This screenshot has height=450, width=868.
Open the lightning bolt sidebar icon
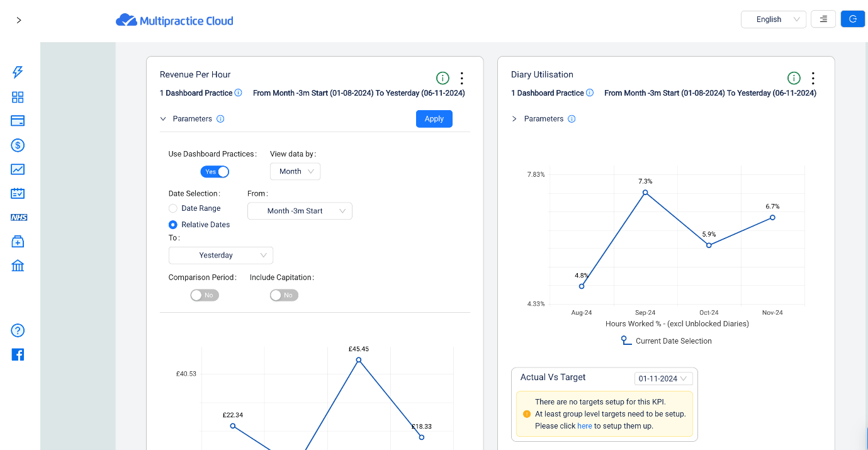tap(18, 72)
